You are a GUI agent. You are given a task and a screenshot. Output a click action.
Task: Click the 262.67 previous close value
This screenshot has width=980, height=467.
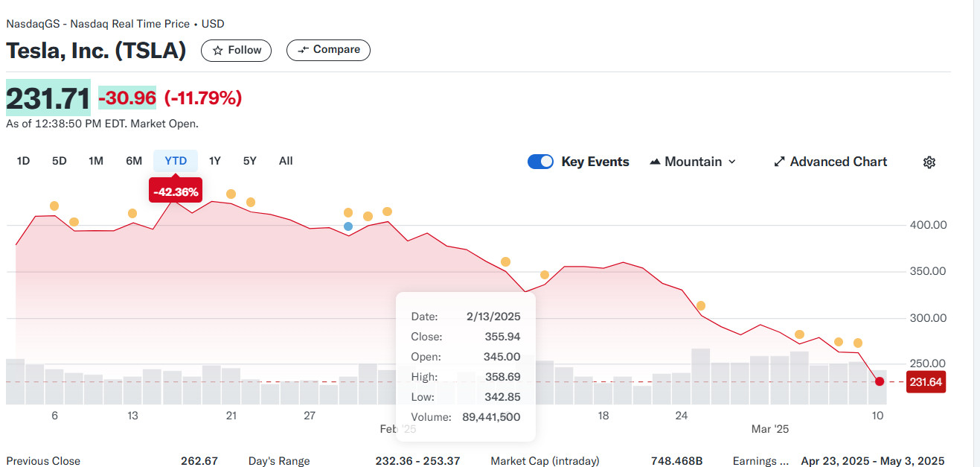coord(199,461)
